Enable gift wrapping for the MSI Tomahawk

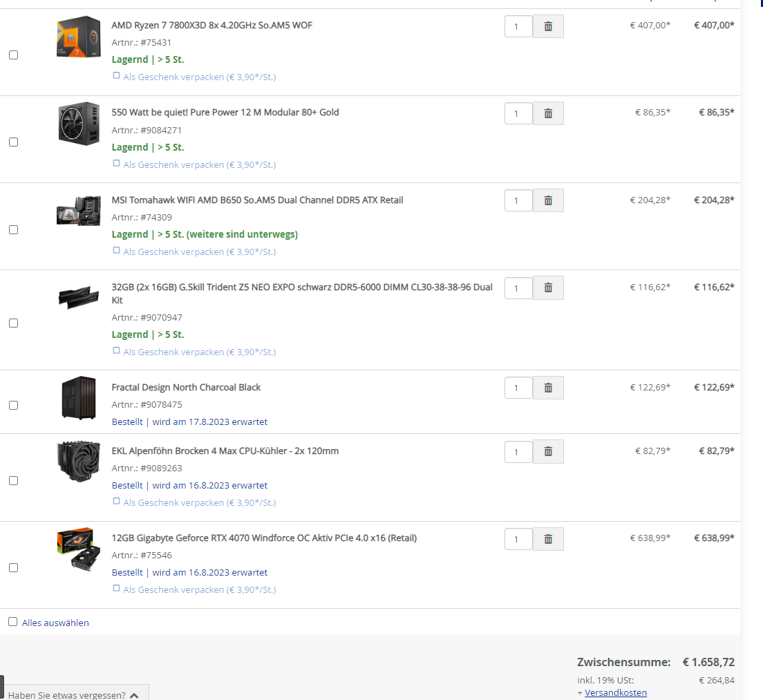click(x=116, y=250)
